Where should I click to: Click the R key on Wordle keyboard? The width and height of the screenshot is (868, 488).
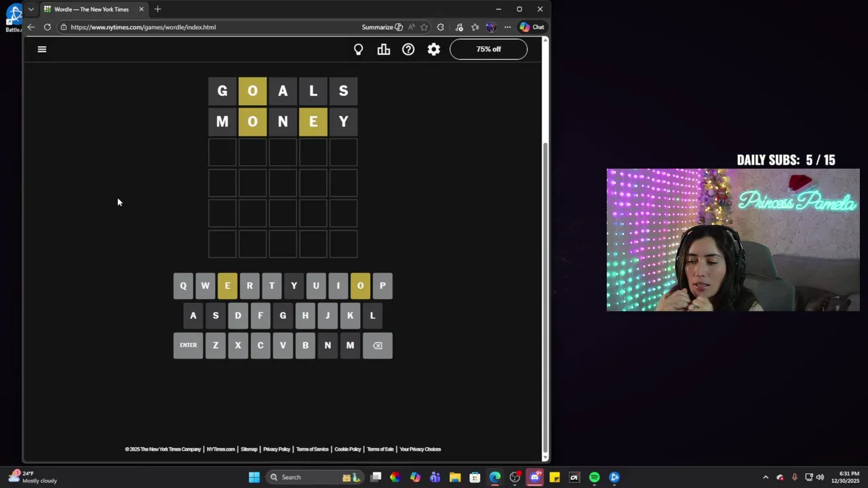tap(250, 286)
